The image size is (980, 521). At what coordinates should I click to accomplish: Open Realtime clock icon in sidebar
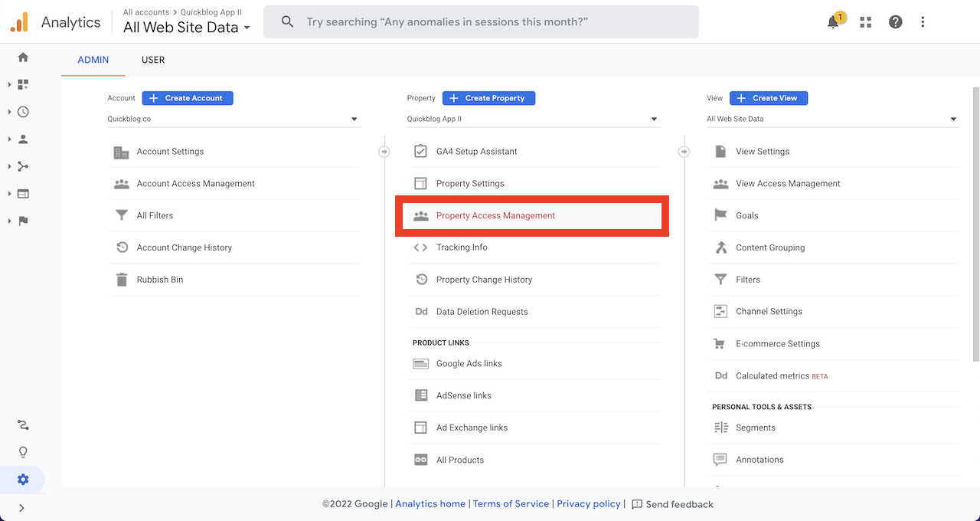click(23, 112)
